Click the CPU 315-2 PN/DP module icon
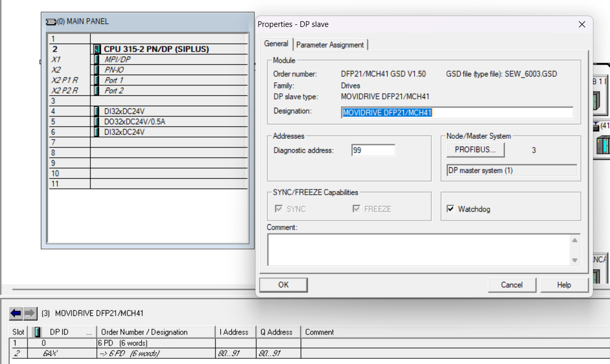The height and width of the screenshot is (364, 610). pos(97,49)
